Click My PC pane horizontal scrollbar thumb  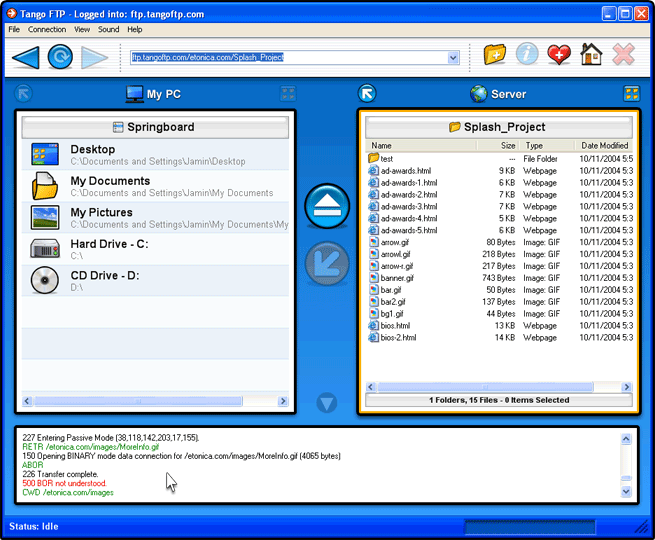pyautogui.click(x=138, y=401)
